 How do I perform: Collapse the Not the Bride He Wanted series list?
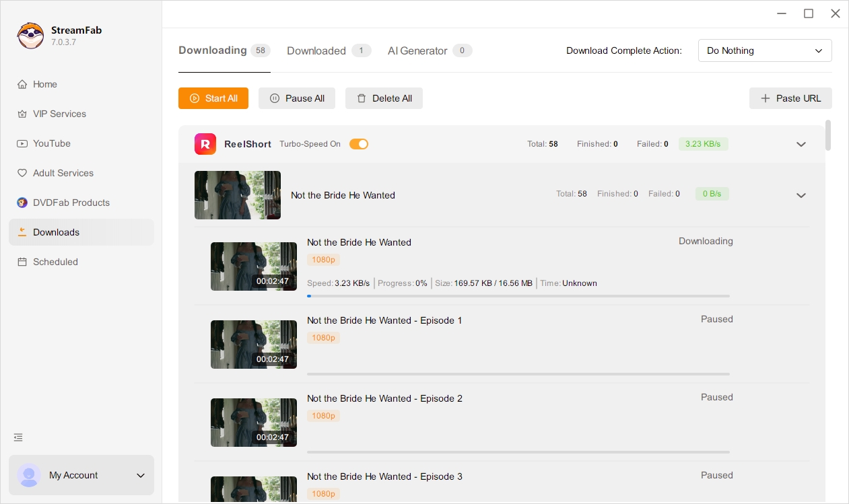[801, 195]
